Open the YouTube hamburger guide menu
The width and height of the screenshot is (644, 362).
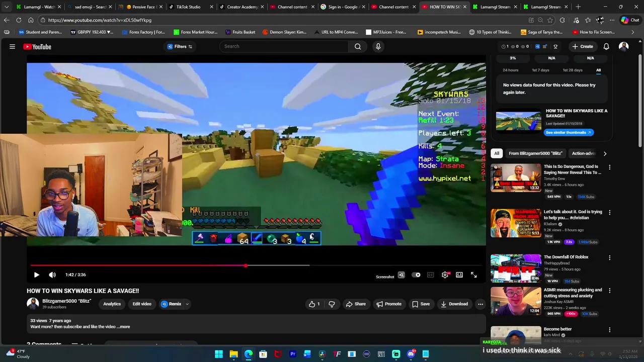[12, 46]
